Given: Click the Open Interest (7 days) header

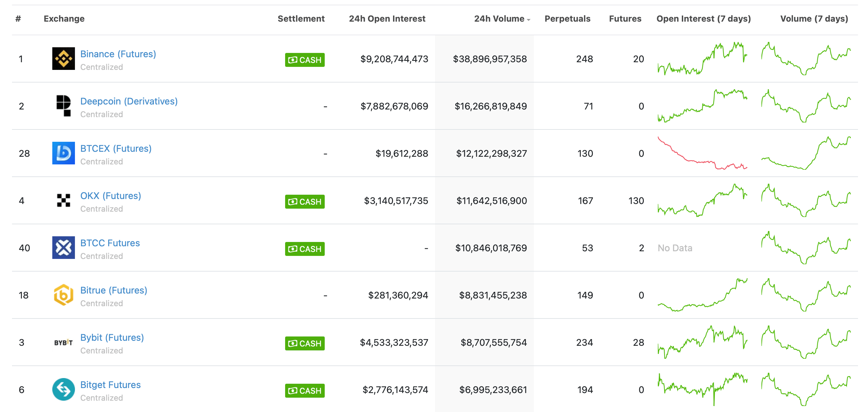Looking at the screenshot, I should point(703,19).
